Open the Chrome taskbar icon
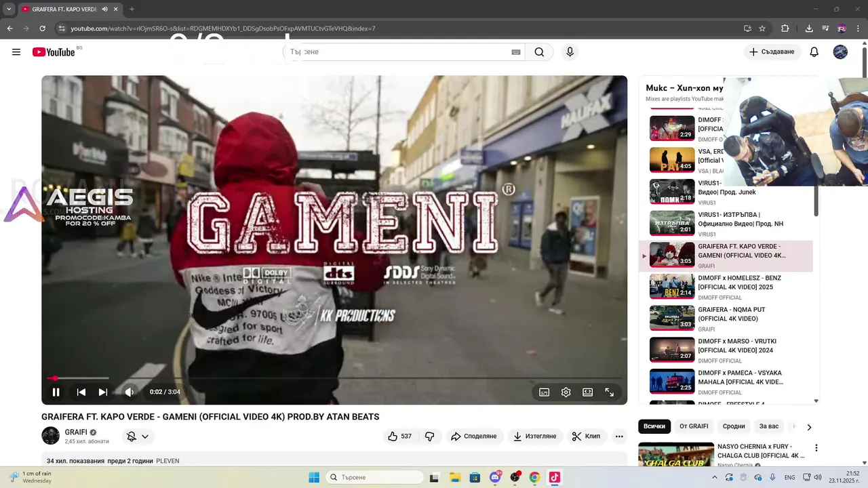Viewport: 868px width, 488px height. point(534,477)
